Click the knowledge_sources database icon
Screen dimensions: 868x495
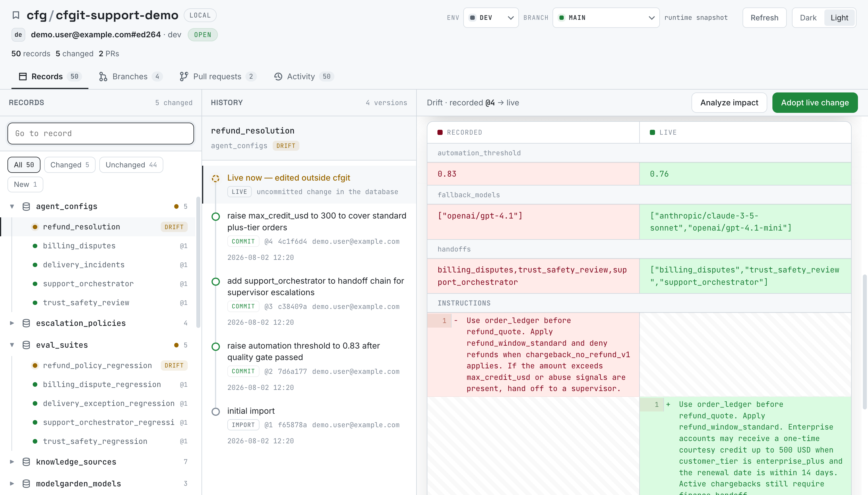[x=26, y=462]
